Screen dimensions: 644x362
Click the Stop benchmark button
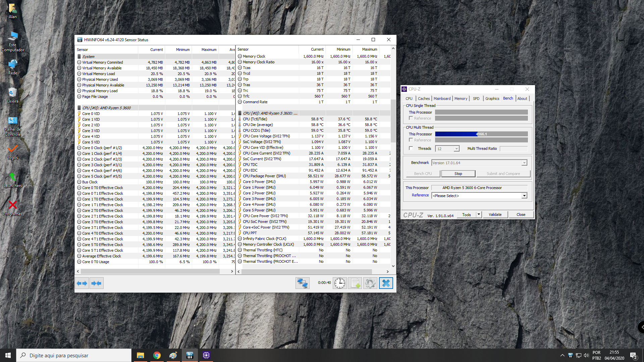point(458,174)
